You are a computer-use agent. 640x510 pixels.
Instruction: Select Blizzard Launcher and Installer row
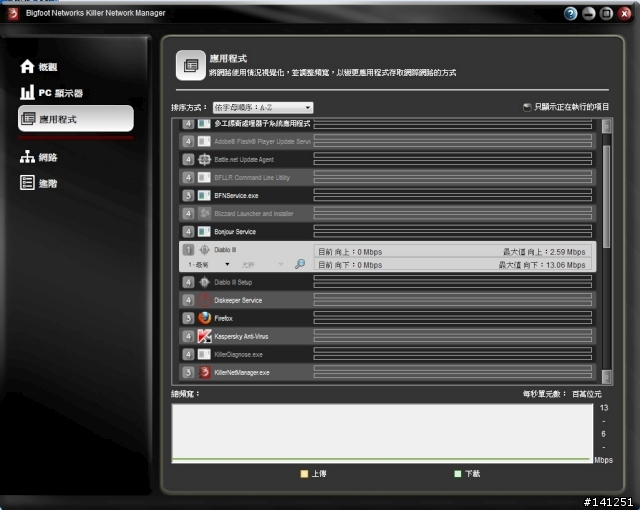click(388, 213)
